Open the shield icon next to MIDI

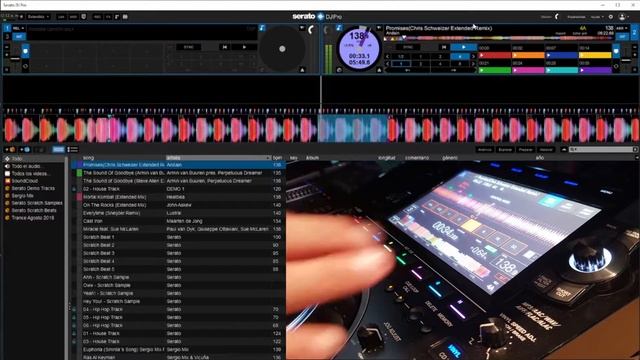coord(84,17)
